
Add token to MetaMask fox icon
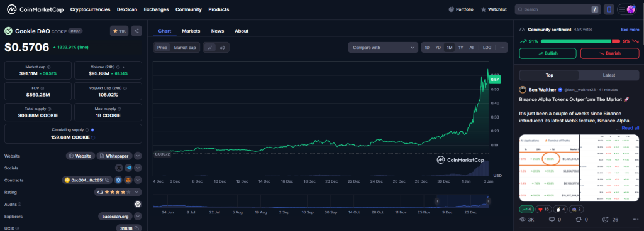[x=128, y=180]
